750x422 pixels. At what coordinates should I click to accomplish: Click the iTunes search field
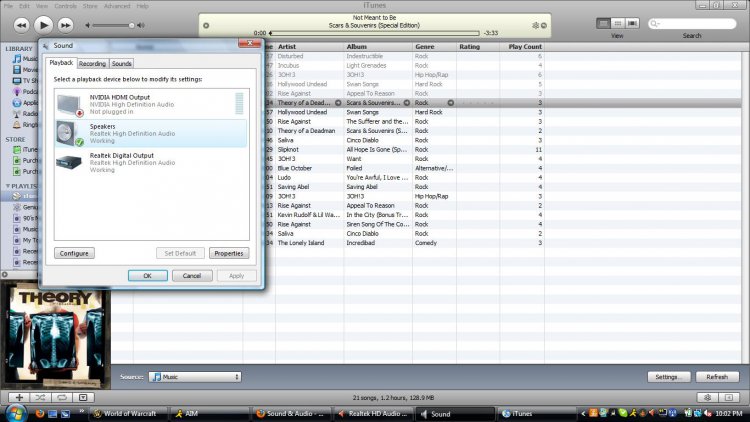(692, 23)
